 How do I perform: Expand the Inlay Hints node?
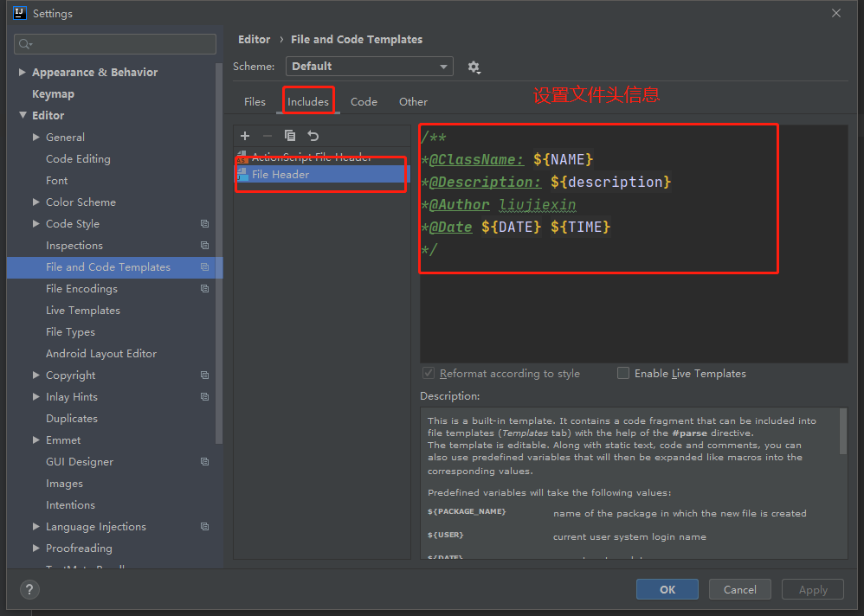(x=35, y=397)
